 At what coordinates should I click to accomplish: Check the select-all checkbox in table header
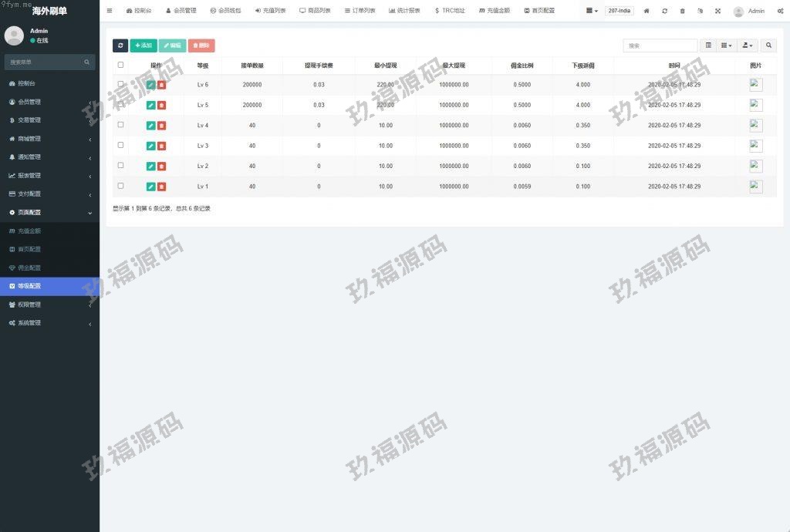(x=120, y=65)
